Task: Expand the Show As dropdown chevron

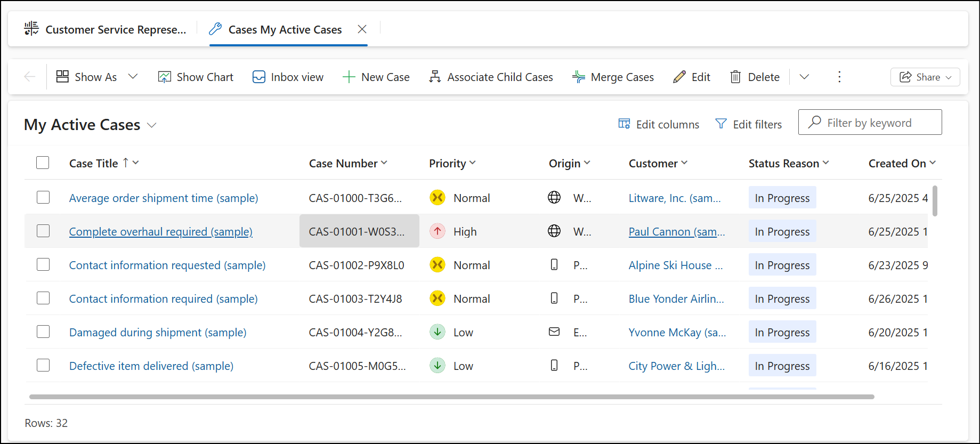Action: 133,77
